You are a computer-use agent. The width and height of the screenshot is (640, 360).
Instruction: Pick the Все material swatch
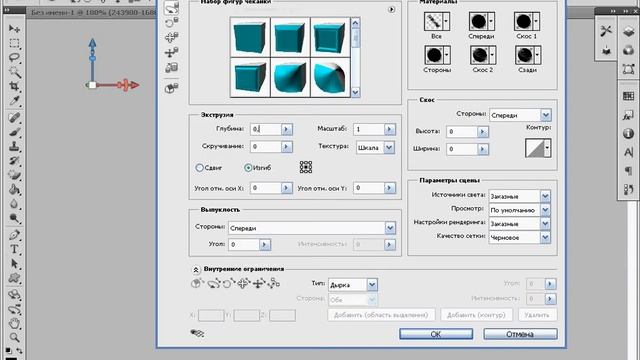(436, 21)
